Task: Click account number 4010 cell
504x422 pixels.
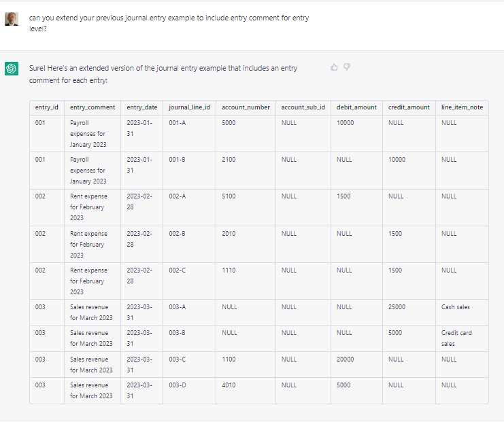Action: pyautogui.click(x=246, y=391)
